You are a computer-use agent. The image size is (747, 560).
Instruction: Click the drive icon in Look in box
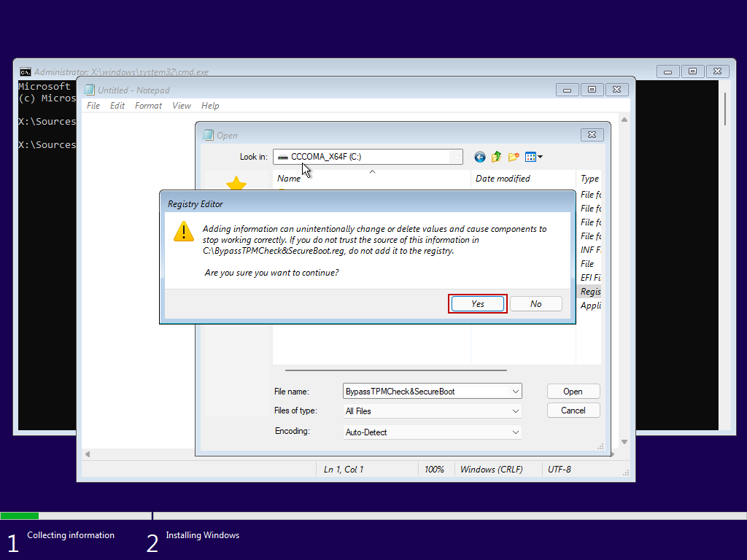(283, 157)
